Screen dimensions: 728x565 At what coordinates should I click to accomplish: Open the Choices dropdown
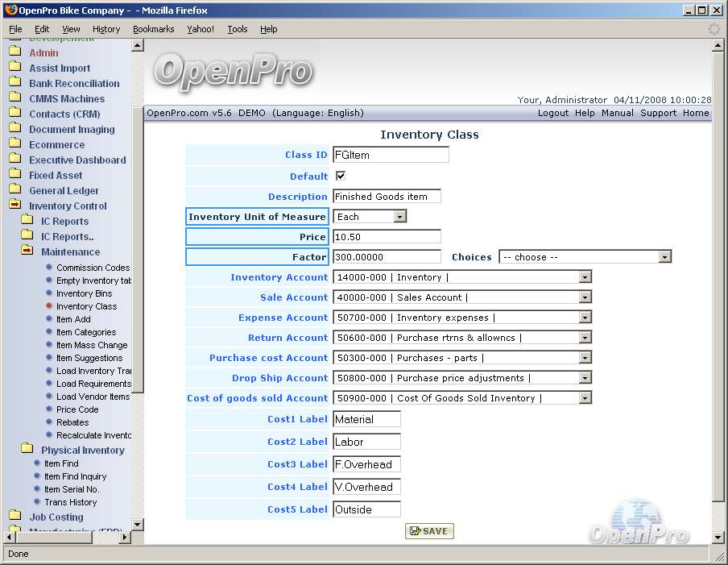pyautogui.click(x=664, y=257)
